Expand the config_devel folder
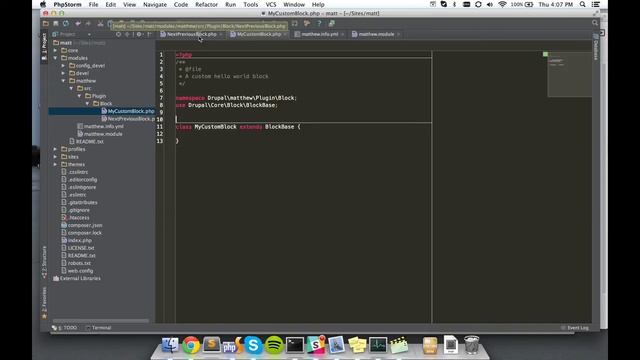The width and height of the screenshot is (640, 360). click(x=63, y=66)
